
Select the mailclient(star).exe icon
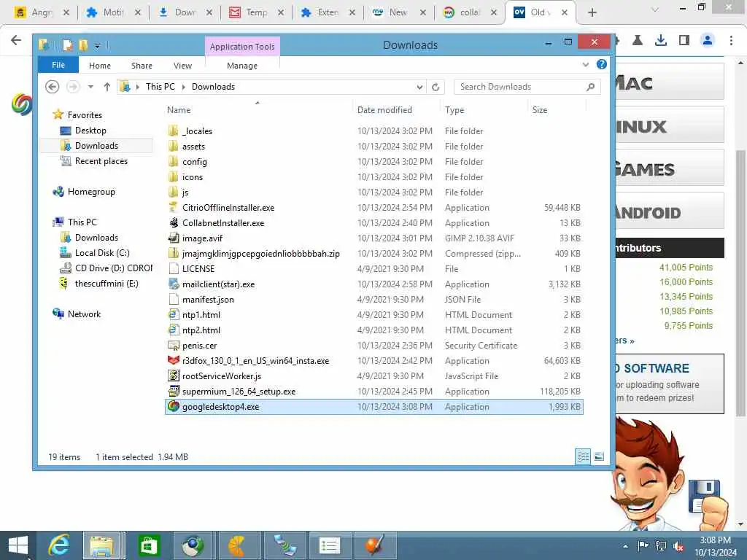coord(174,284)
